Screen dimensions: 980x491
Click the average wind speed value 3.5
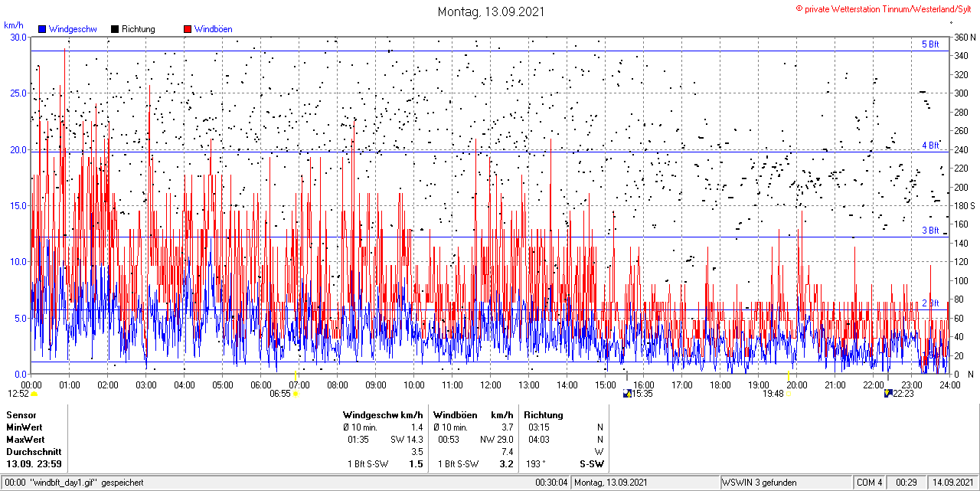pos(416,452)
